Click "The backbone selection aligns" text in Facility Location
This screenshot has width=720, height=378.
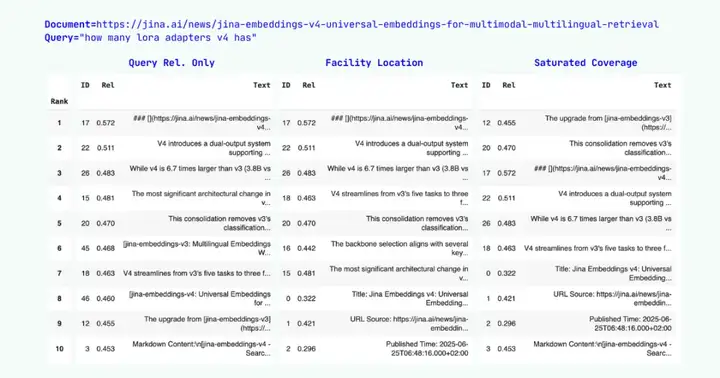tap(399, 244)
